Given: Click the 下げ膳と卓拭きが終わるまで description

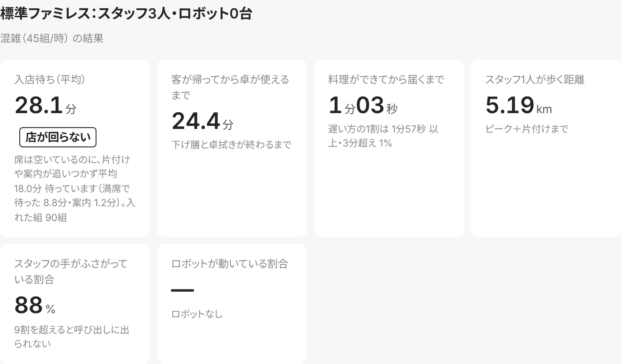Looking at the screenshot, I should pyautogui.click(x=232, y=145).
